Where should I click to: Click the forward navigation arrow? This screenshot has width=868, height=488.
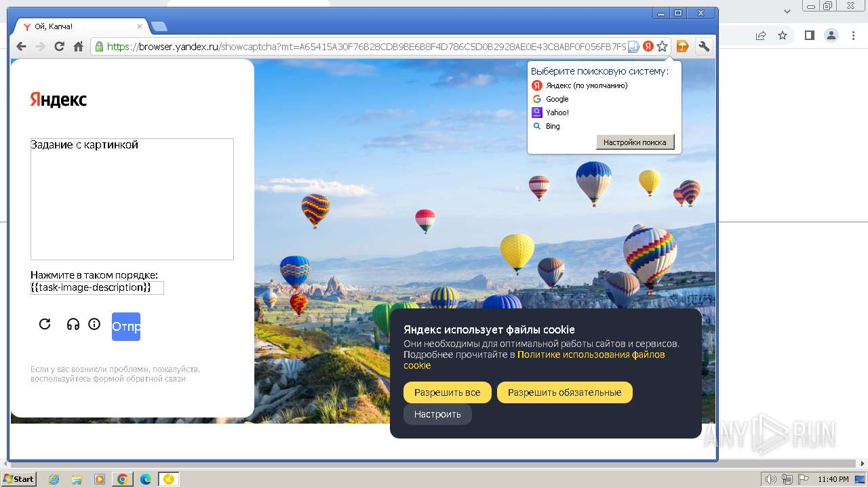click(x=40, y=46)
